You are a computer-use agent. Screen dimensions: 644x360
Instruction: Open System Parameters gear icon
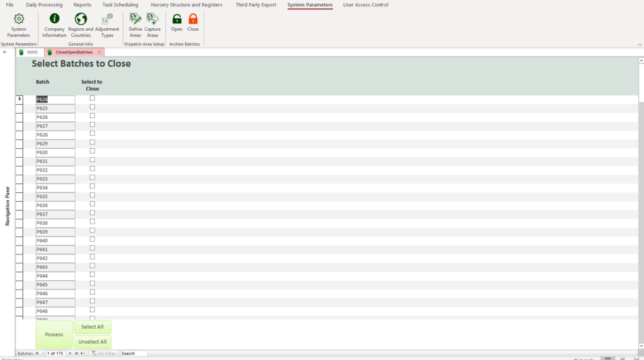tap(18, 20)
